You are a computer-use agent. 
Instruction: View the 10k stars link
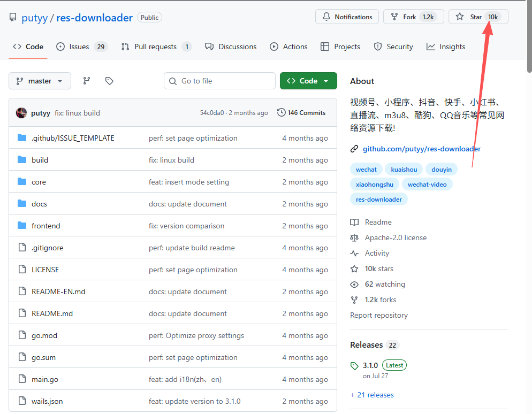pos(379,269)
